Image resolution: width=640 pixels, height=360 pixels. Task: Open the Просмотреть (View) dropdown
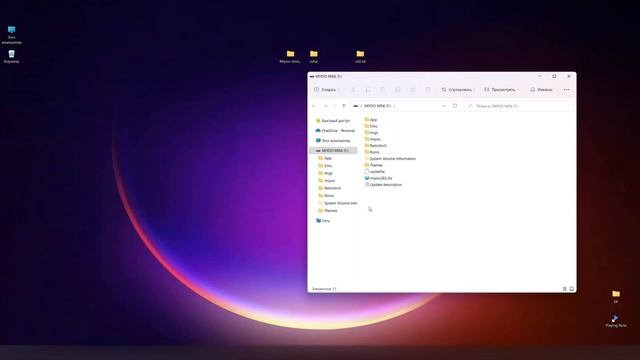click(501, 89)
